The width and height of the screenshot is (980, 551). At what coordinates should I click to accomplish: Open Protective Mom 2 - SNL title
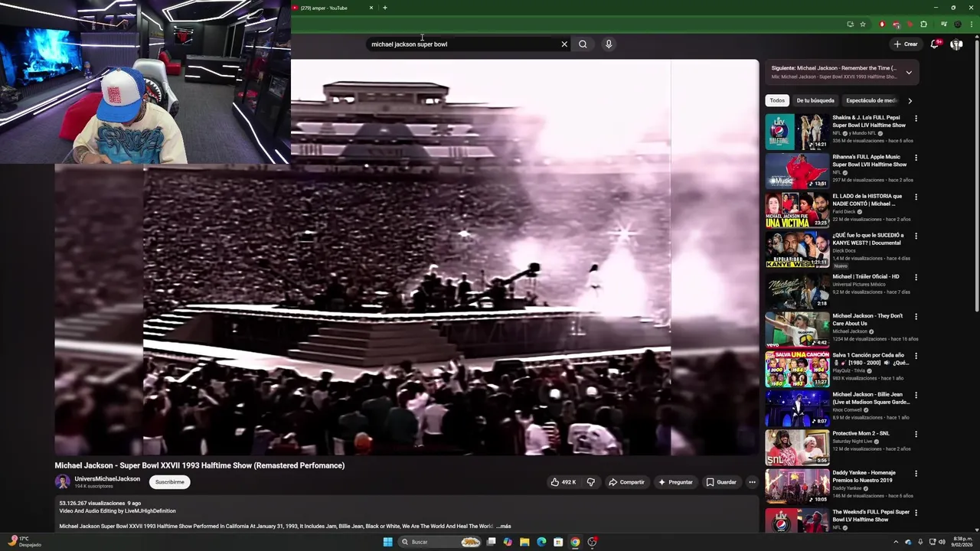coord(861,434)
